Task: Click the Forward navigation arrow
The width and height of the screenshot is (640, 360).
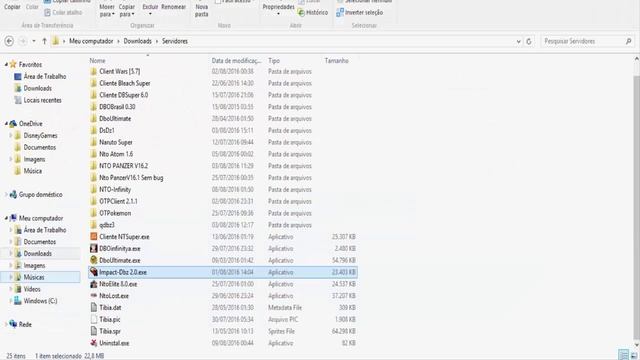Action: [23, 41]
